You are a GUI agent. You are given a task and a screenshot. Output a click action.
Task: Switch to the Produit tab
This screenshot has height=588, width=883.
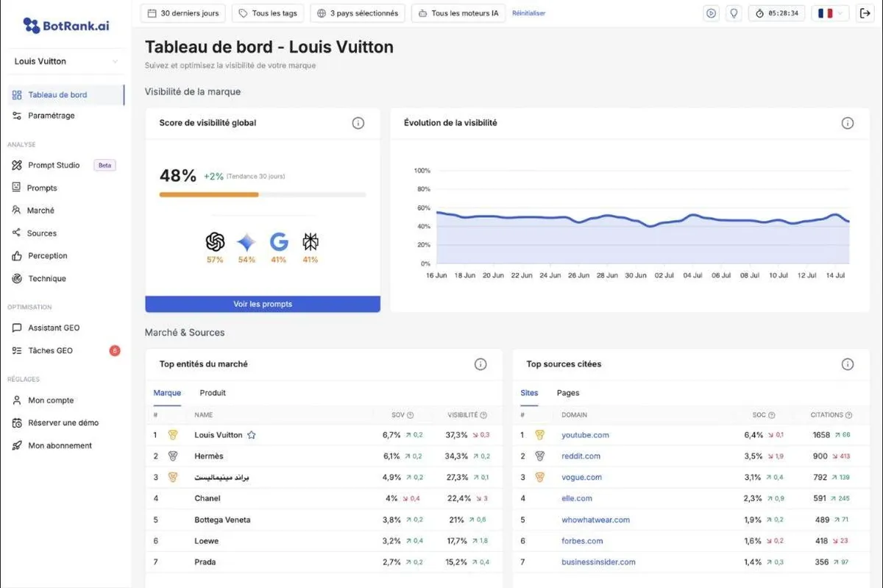pos(213,393)
